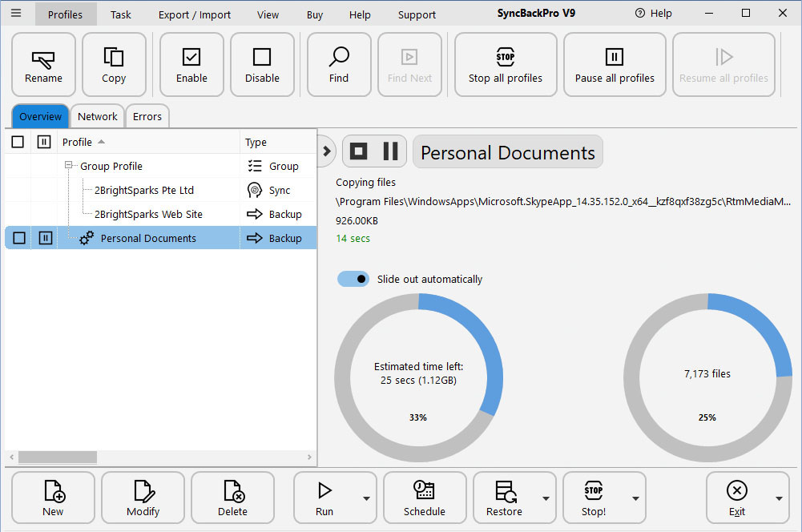Click the Disable profile toolbar button
Image resolution: width=802 pixels, height=532 pixels.
tap(262, 64)
